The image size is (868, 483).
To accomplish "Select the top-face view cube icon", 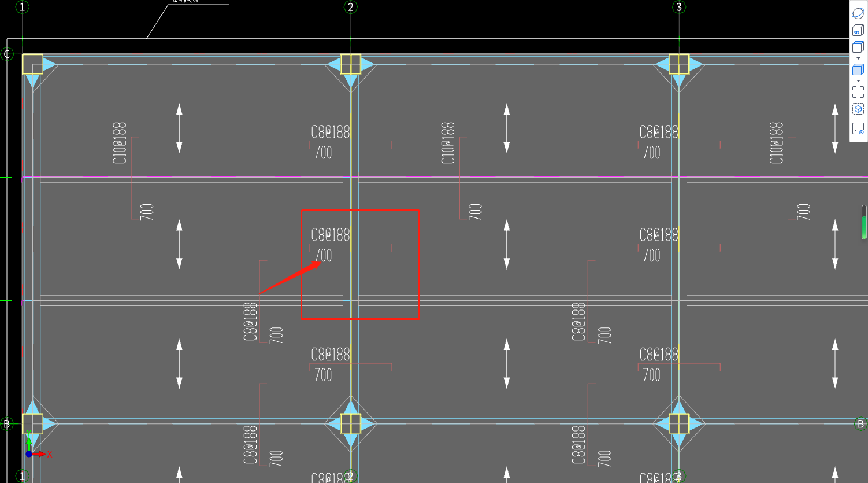I will [858, 47].
